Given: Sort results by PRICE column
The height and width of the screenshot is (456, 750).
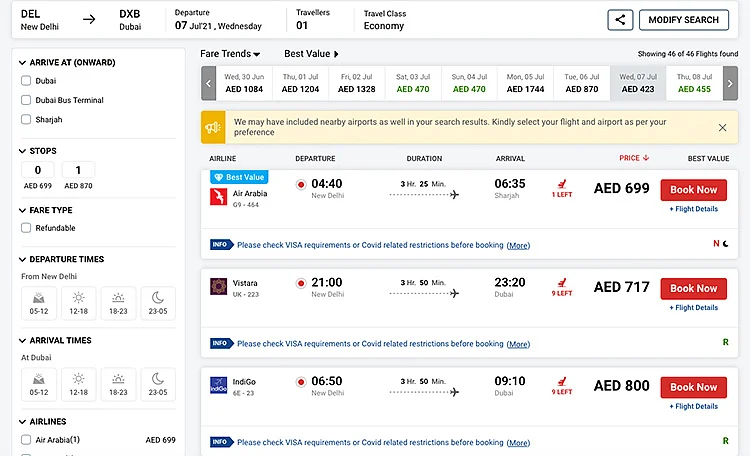Looking at the screenshot, I should [634, 158].
